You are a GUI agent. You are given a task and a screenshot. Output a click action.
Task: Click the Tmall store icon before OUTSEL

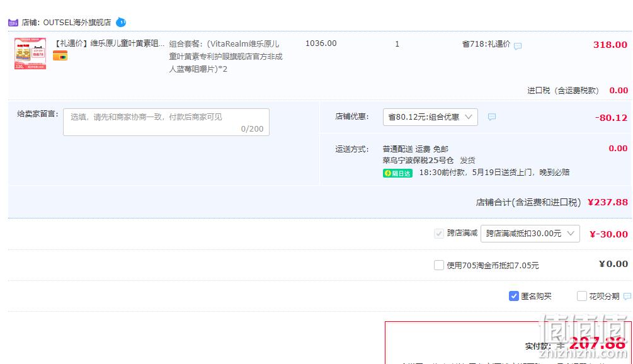pos(13,23)
